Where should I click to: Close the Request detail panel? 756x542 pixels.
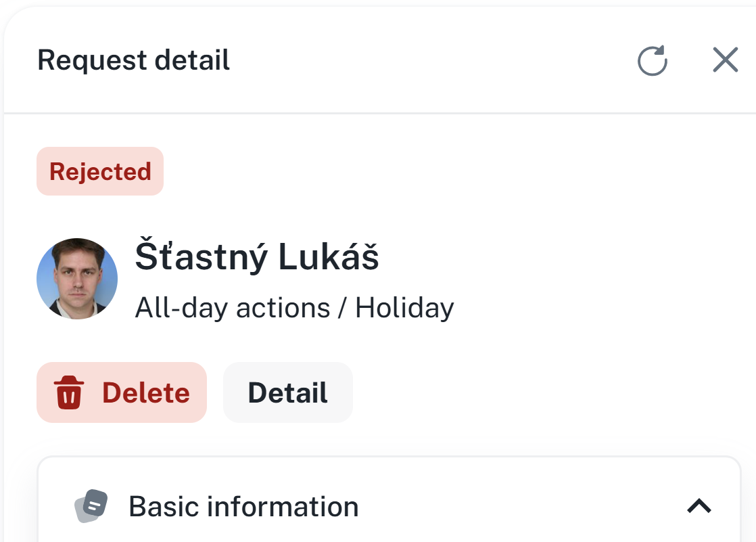[x=725, y=61]
